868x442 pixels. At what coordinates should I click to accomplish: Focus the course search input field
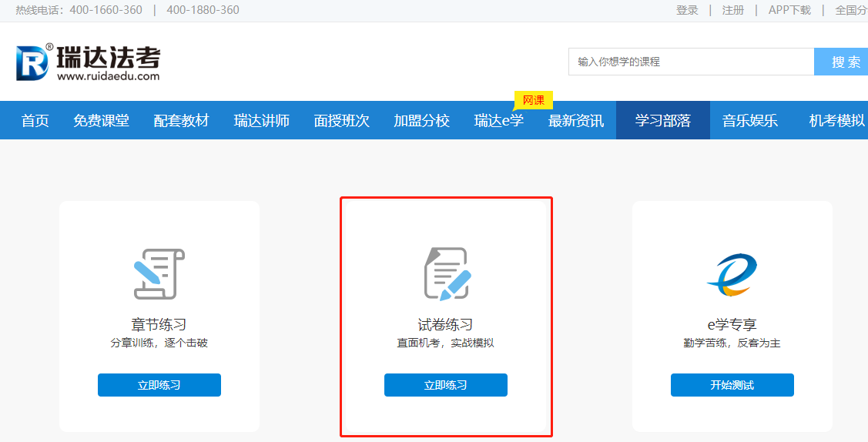(x=690, y=62)
